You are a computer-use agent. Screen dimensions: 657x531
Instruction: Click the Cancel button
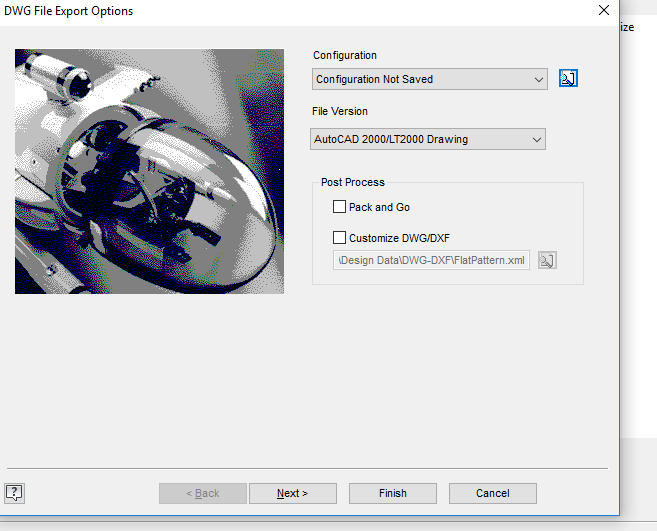pos(493,493)
